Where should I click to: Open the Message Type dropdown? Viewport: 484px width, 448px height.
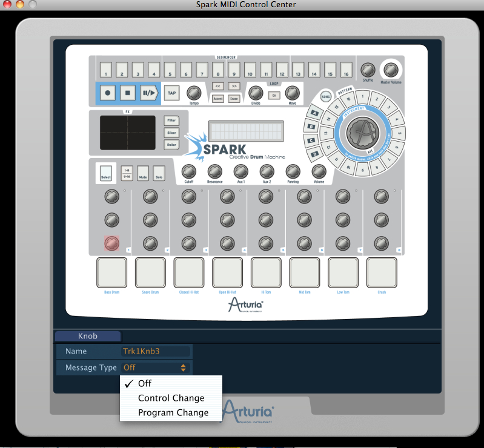coord(155,367)
